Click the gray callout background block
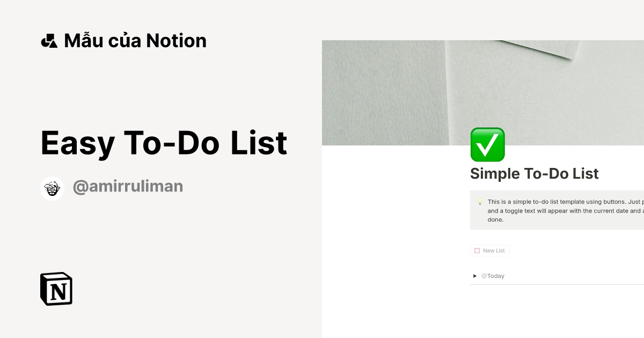The height and width of the screenshot is (338, 644). tap(558, 210)
